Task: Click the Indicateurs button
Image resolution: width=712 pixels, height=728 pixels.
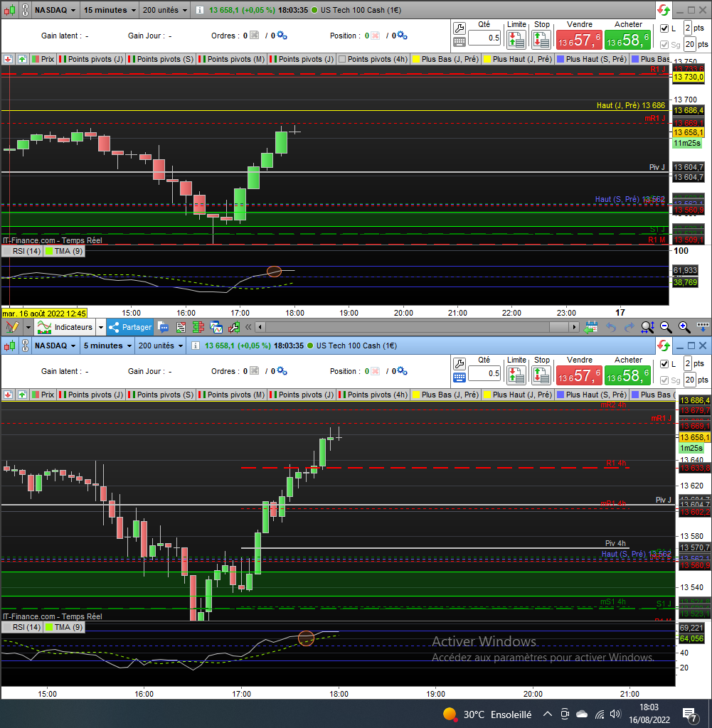Action: (x=65, y=327)
